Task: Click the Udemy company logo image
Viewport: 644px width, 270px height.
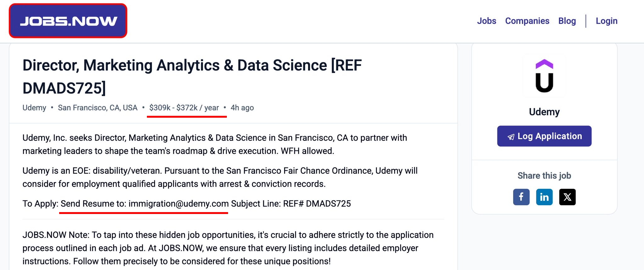Action: [x=544, y=76]
